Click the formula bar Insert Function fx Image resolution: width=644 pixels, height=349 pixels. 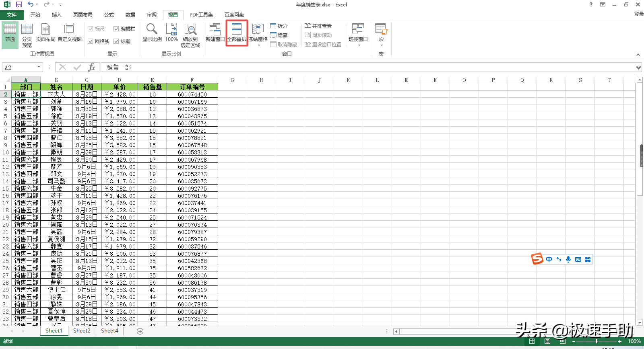[x=92, y=67]
